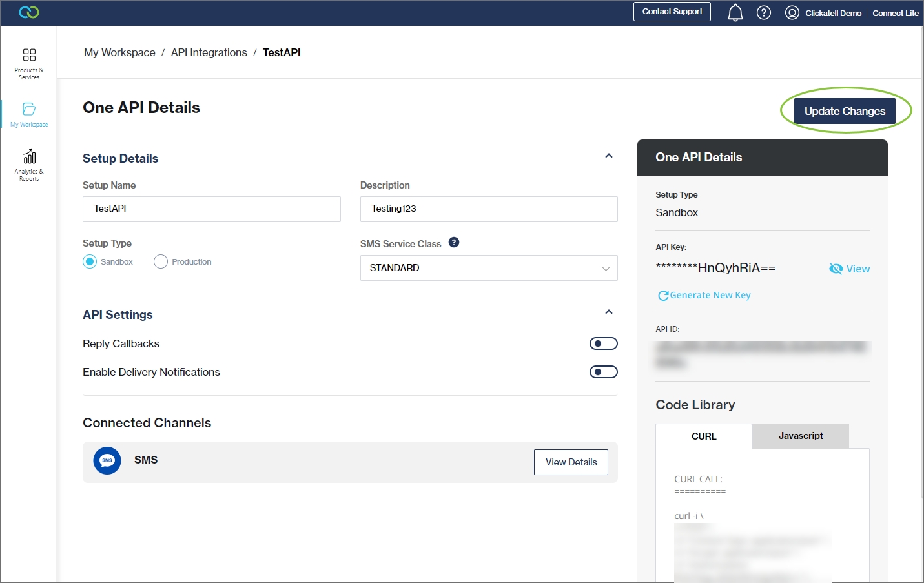The height and width of the screenshot is (583, 924).
Task: Click the help question mark icon
Action: [x=763, y=13]
